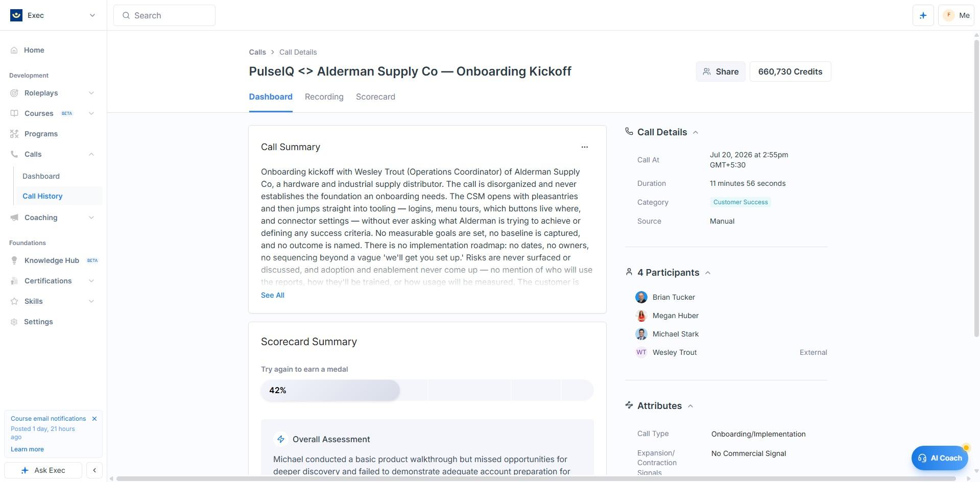This screenshot has height=482, width=980.
Task: Click the External label by Wesley Trout
Action: pyautogui.click(x=814, y=352)
